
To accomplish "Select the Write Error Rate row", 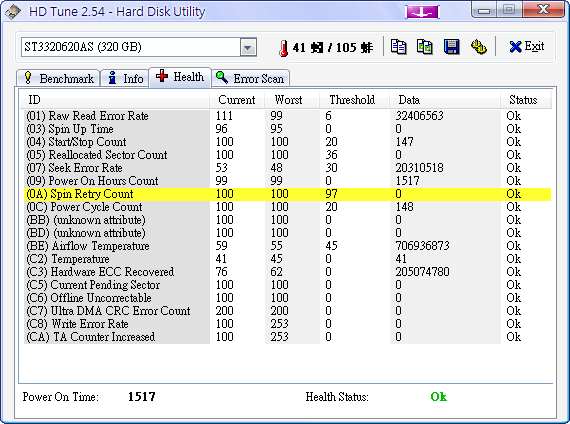I will pos(288,324).
